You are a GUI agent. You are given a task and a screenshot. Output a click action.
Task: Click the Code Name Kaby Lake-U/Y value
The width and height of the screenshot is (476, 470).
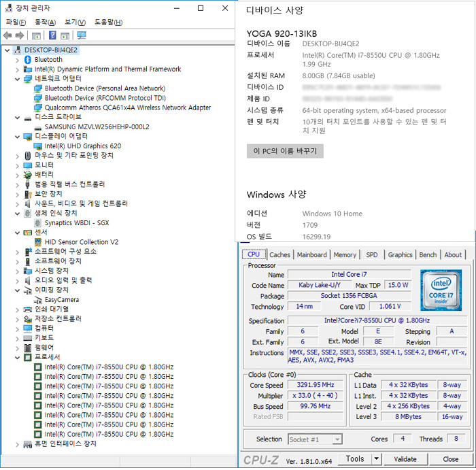(320, 285)
